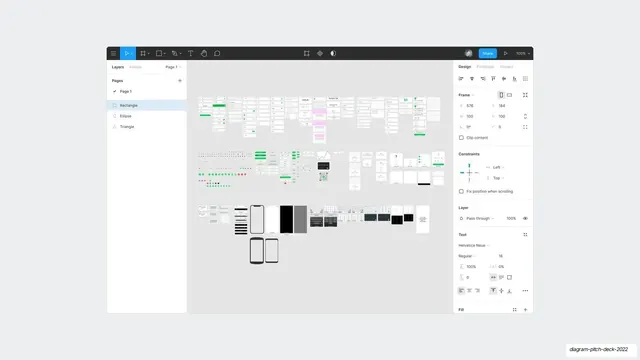This screenshot has width=640, height=360.
Task: Set text alignment to right
Action: pos(478,291)
